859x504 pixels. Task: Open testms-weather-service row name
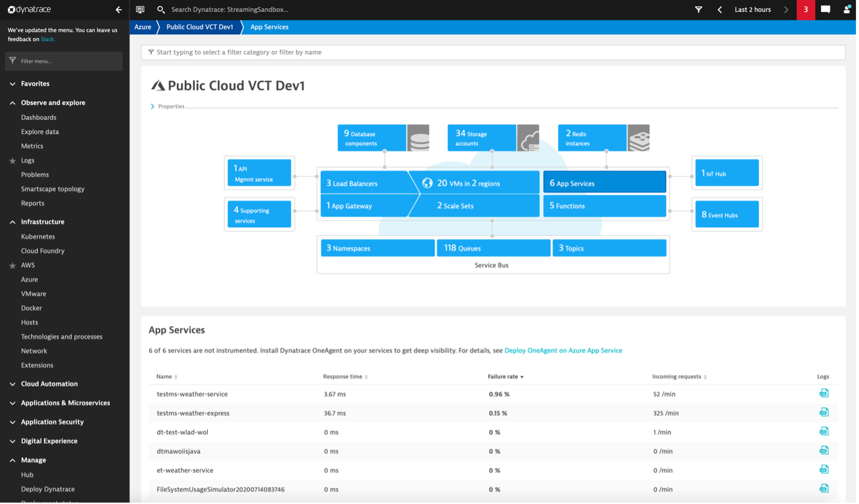pyautogui.click(x=192, y=394)
